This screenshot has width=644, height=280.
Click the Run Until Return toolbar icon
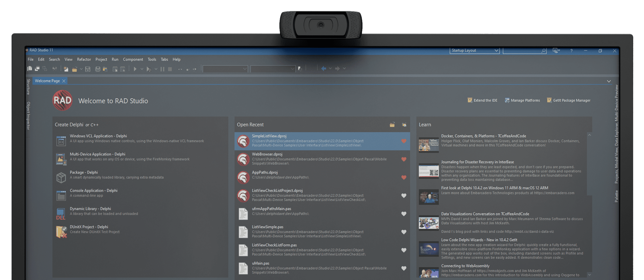tap(195, 69)
